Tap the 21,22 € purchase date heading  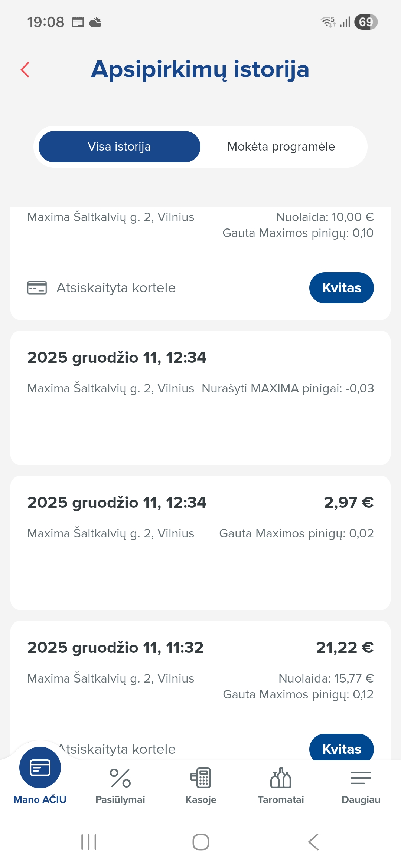[115, 648]
